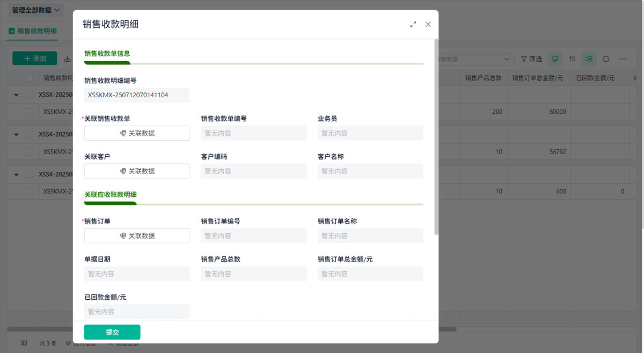Click the 已回款金额/元 field in the dialog
This screenshot has height=353, width=644.
[137, 312]
